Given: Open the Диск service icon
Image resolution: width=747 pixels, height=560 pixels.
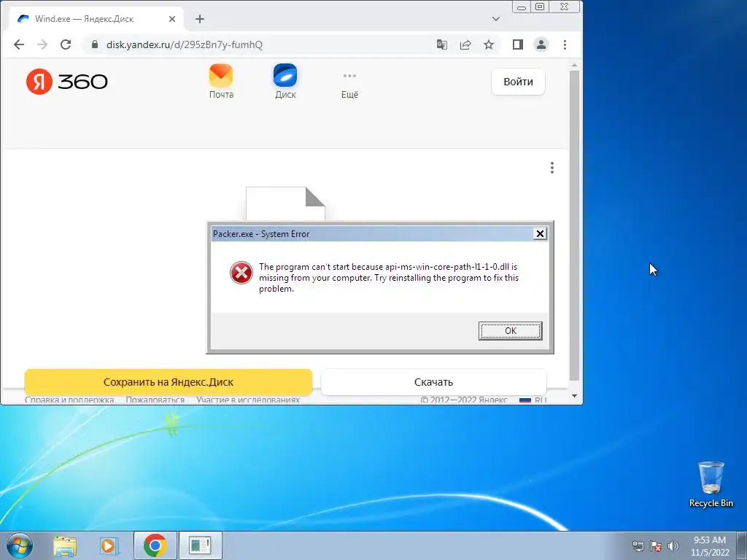Looking at the screenshot, I should point(285,82).
